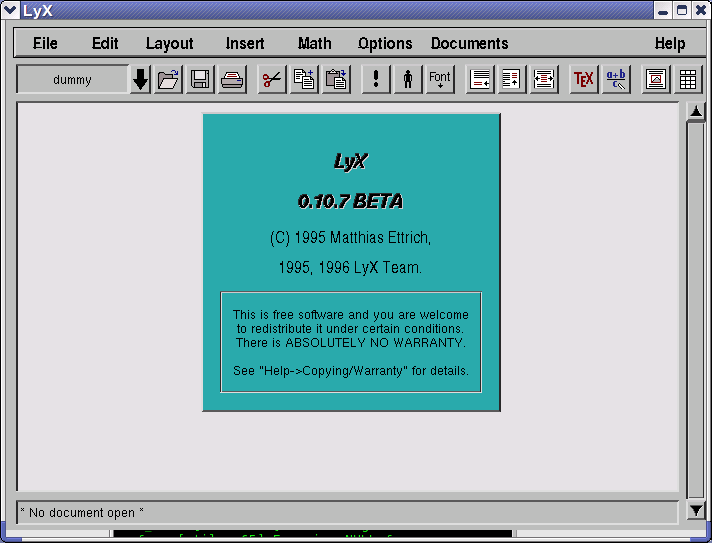
Task: Close the LyX window
Action: (702, 10)
